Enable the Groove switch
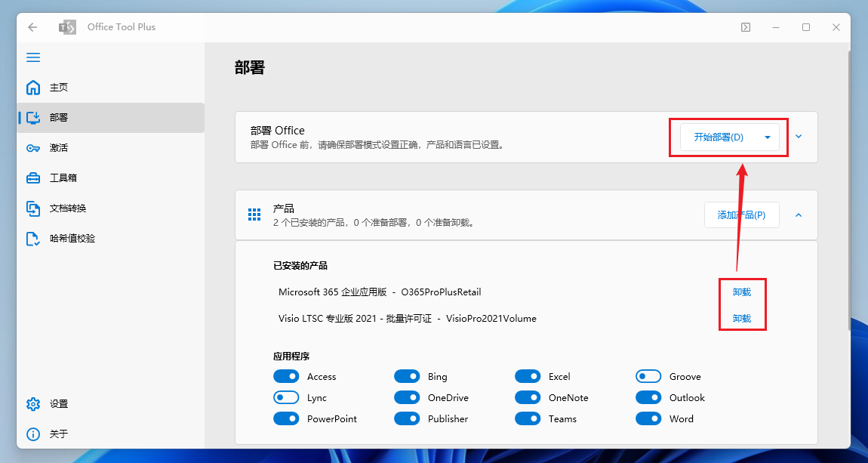 pos(648,377)
